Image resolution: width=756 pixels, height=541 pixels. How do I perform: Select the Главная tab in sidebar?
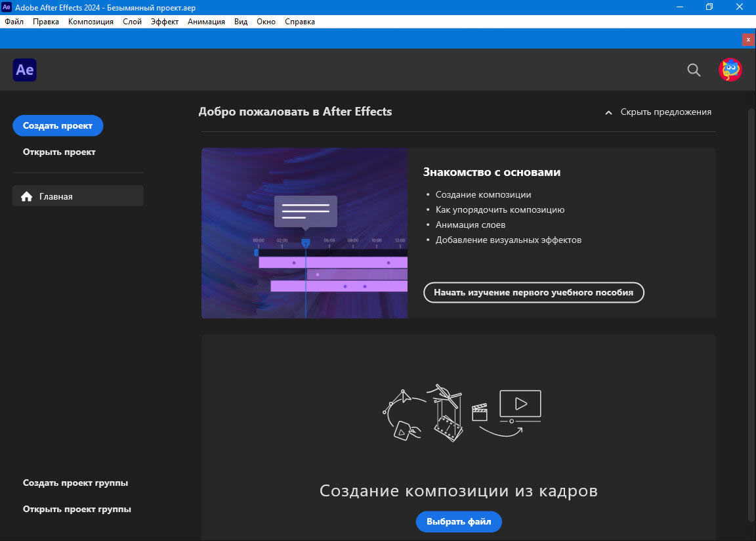78,196
